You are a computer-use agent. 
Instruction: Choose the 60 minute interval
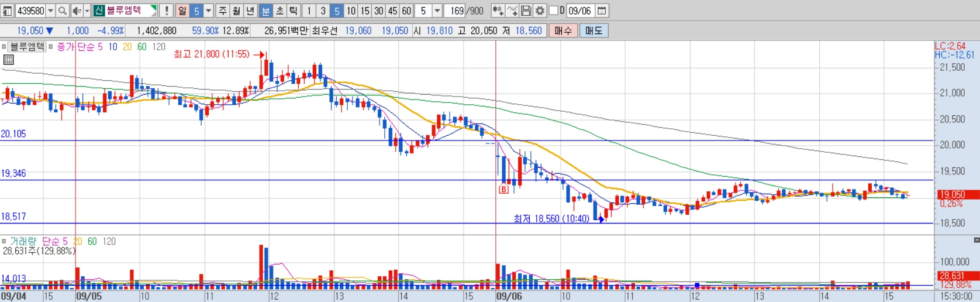coord(406,11)
